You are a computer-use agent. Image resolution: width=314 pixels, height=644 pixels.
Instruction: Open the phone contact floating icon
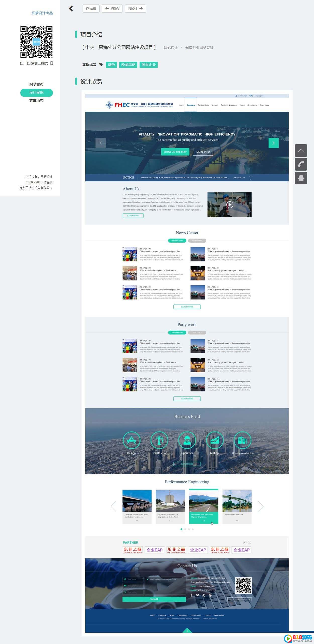click(301, 164)
